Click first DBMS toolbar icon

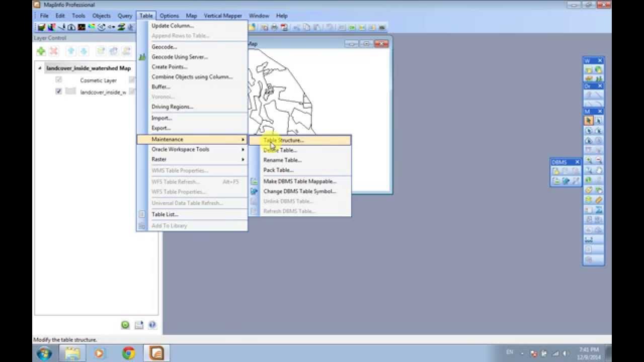[x=556, y=171]
